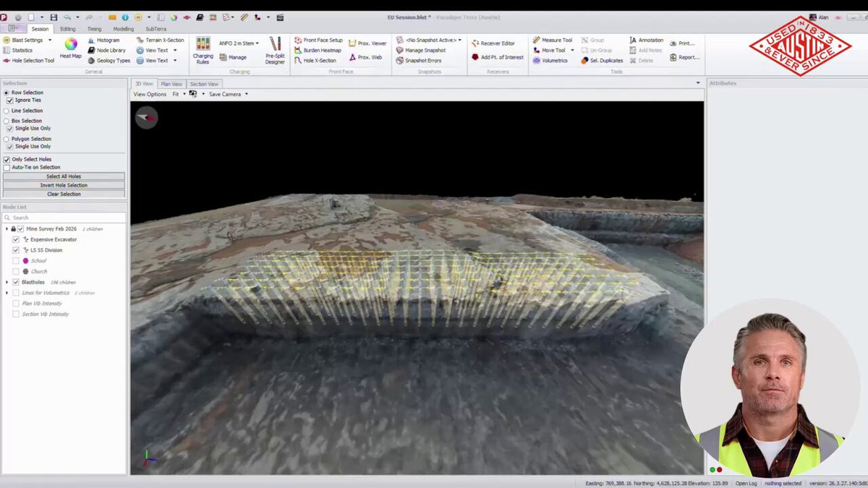The width and height of the screenshot is (868, 488).
Task: Click the Volumetrics tool icon
Action: (536, 61)
